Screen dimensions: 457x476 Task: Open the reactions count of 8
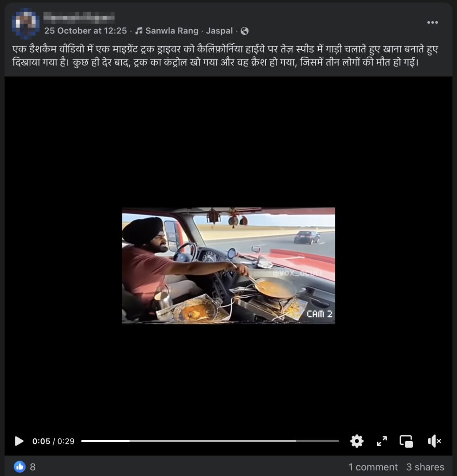33,467
